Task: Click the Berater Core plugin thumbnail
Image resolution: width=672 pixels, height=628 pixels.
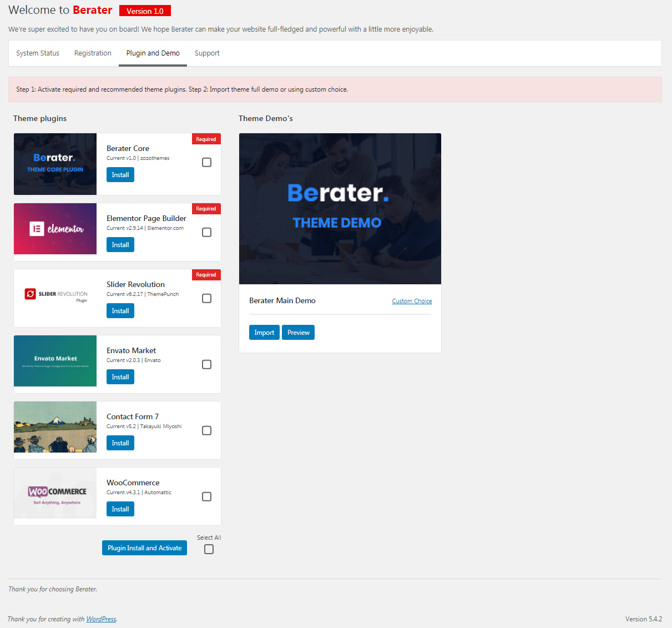Action: coord(55,164)
